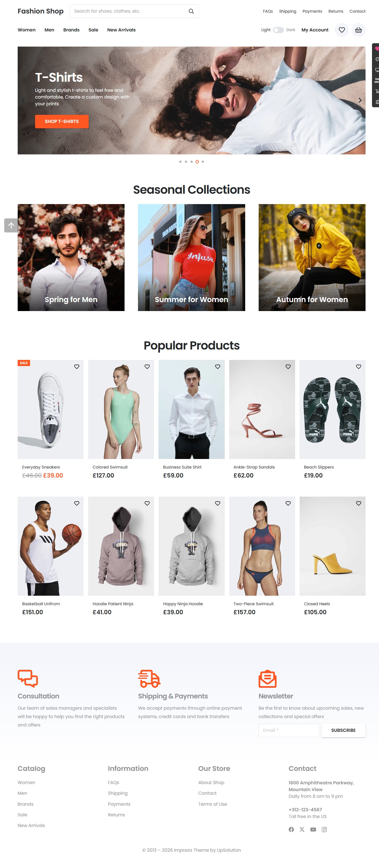Click the SHOP T-SHIRTS button
Viewport: 379px width, 868px height.
(x=62, y=122)
